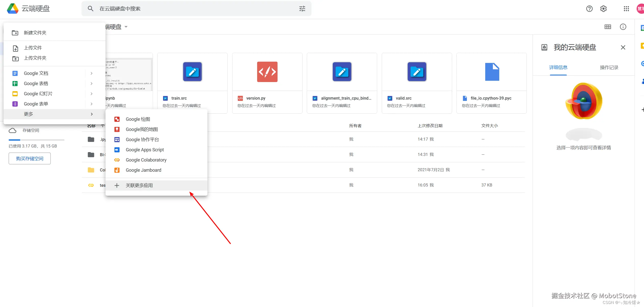Switch to grid layout view icon
This screenshot has width=644, height=307.
pos(608,27)
